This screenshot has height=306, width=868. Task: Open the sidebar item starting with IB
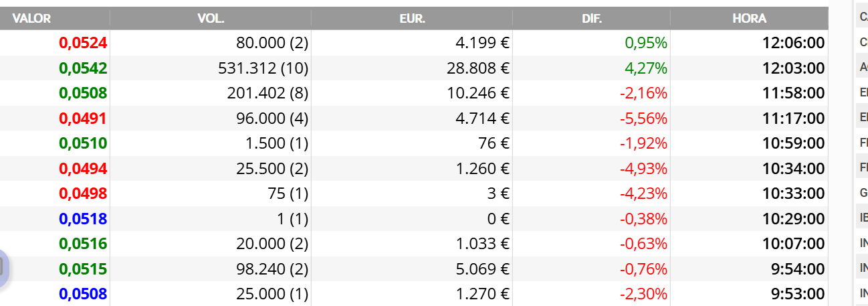click(863, 218)
